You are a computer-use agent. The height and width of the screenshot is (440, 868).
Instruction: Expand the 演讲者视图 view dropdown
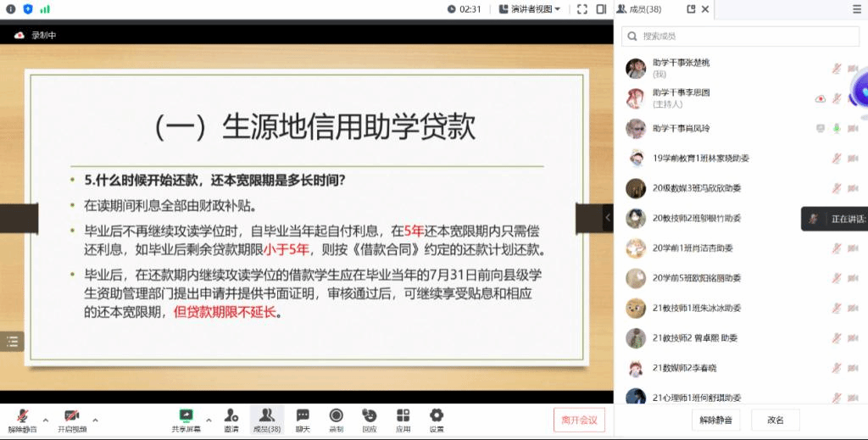tap(531, 9)
